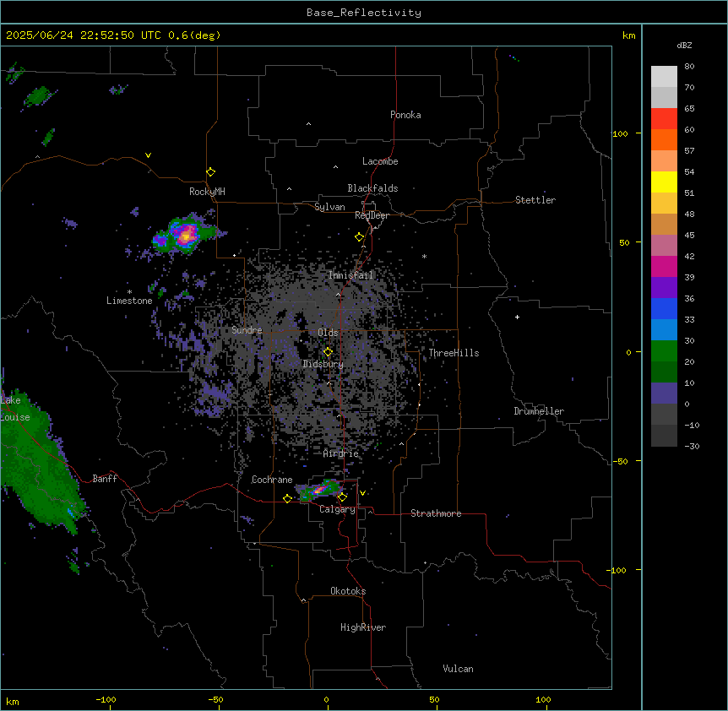The width and height of the screenshot is (728, 711).
Task: Click the Banff town label
Action: [105, 479]
